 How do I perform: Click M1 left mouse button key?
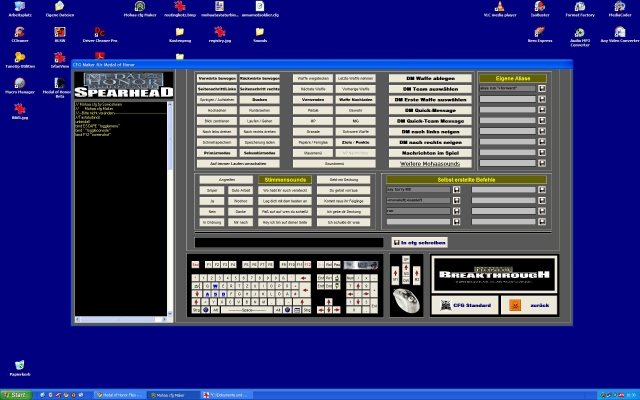pos(395,275)
